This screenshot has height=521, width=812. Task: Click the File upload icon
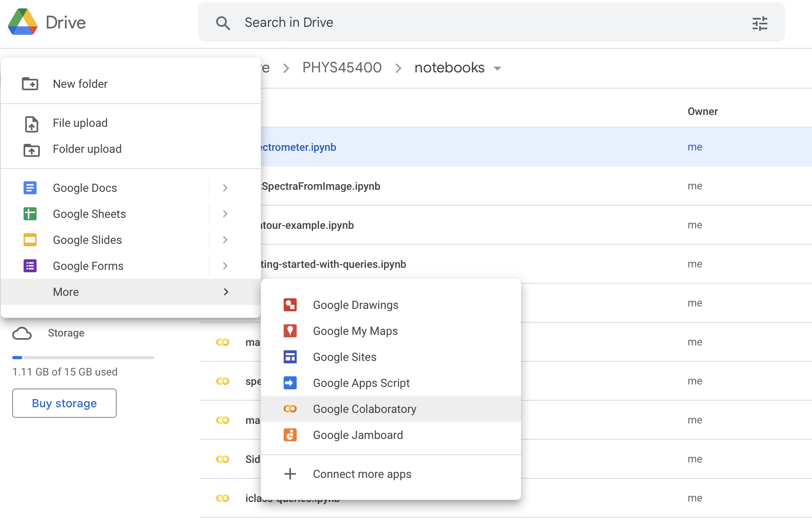click(x=31, y=124)
